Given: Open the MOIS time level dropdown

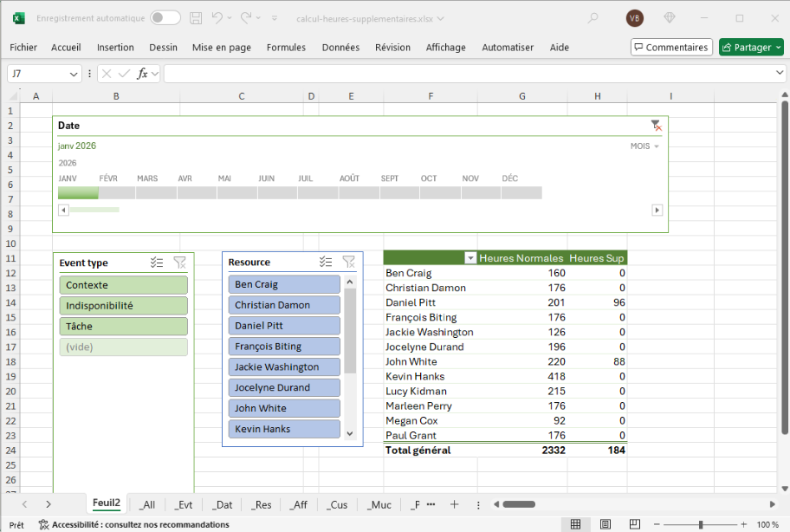Looking at the screenshot, I should (644, 146).
